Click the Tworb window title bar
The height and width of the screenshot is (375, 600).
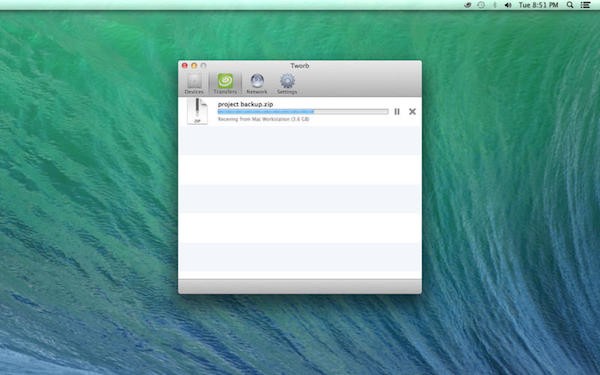tap(300, 66)
